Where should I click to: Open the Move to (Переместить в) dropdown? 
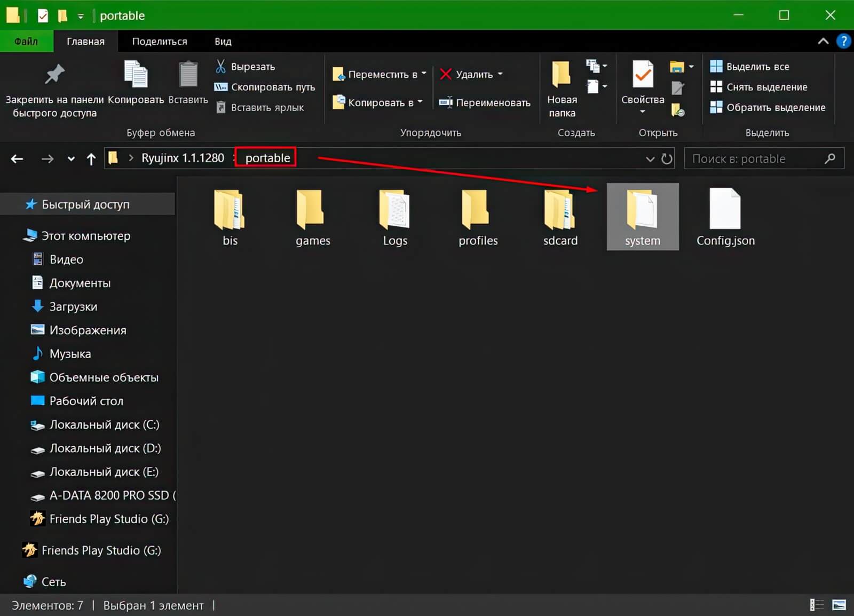coord(379,74)
